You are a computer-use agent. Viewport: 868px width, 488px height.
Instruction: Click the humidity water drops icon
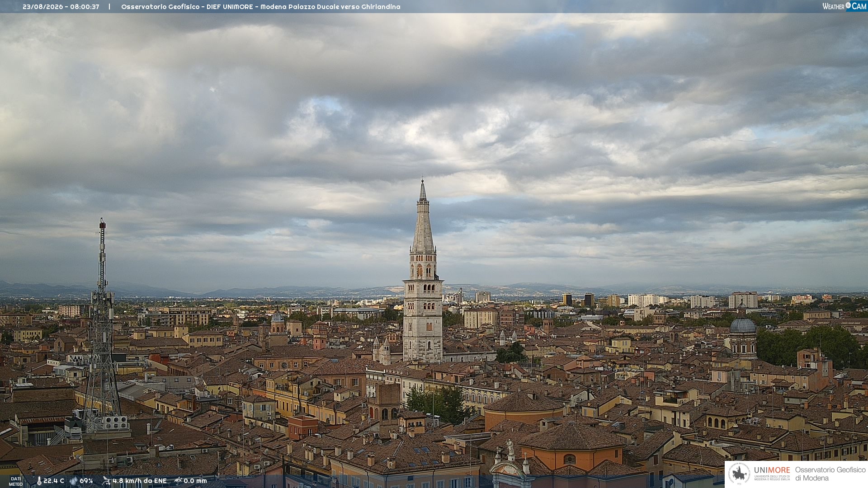click(x=74, y=481)
